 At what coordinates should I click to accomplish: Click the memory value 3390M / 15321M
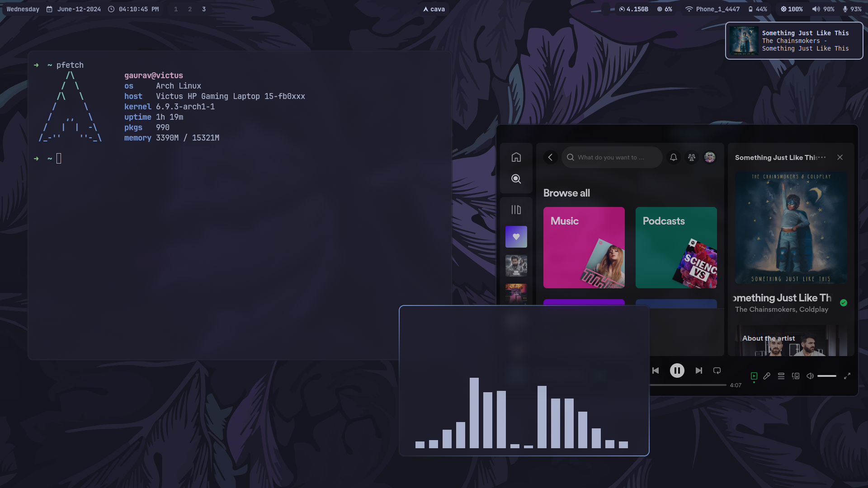coord(188,138)
